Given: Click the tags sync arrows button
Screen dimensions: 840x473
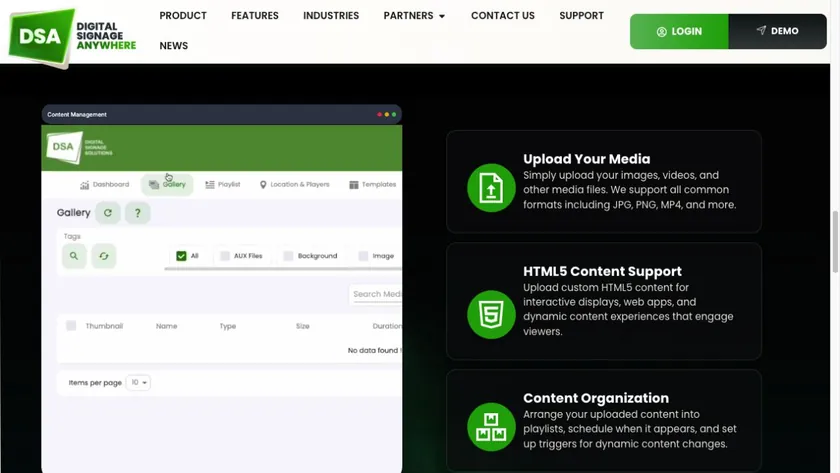Looking at the screenshot, I should pos(104,256).
